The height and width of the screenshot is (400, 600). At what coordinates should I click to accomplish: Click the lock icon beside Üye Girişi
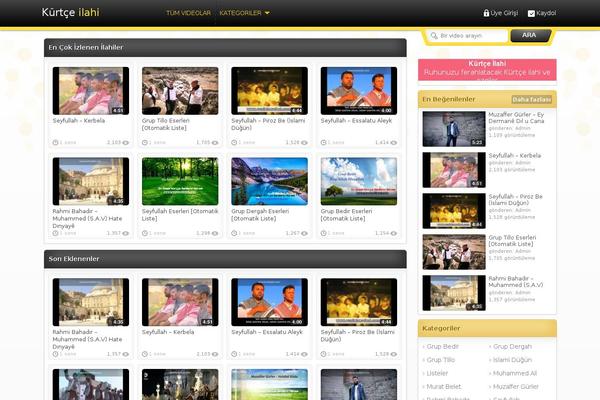coord(486,13)
